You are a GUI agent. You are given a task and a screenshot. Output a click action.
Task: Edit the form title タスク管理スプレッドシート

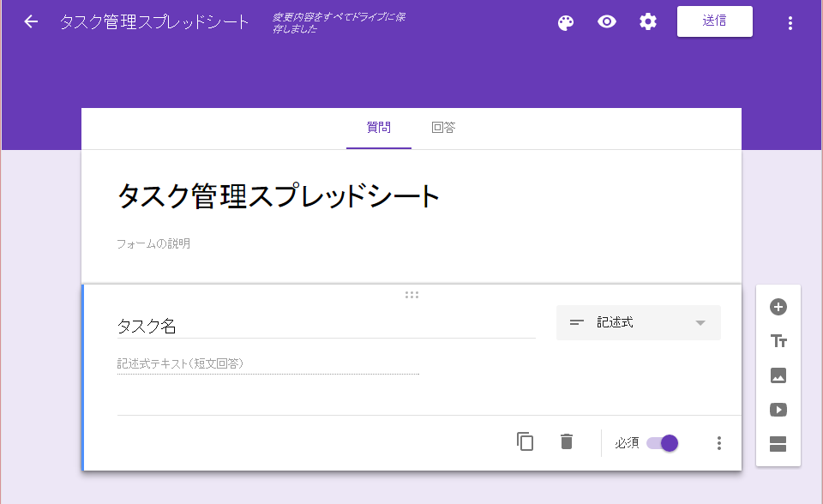pyautogui.click(x=278, y=196)
